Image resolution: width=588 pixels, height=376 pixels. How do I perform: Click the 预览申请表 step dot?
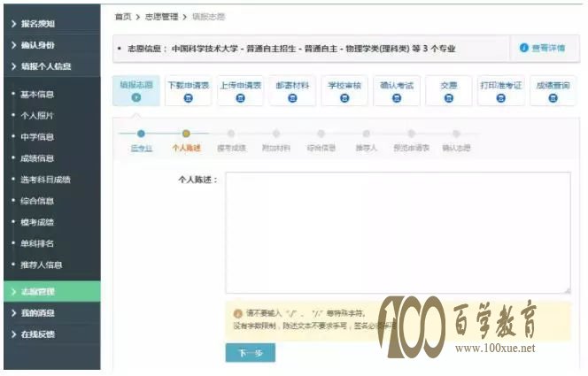tap(412, 134)
